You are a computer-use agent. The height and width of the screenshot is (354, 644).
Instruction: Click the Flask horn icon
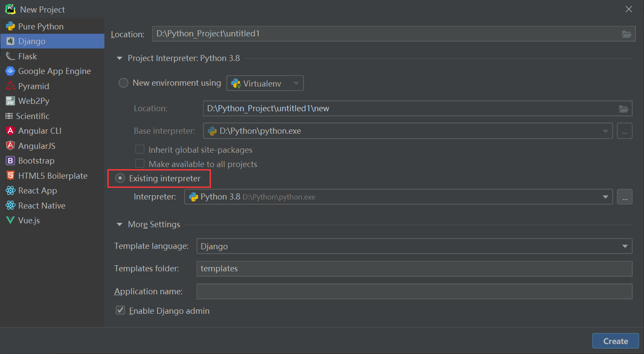coord(10,56)
